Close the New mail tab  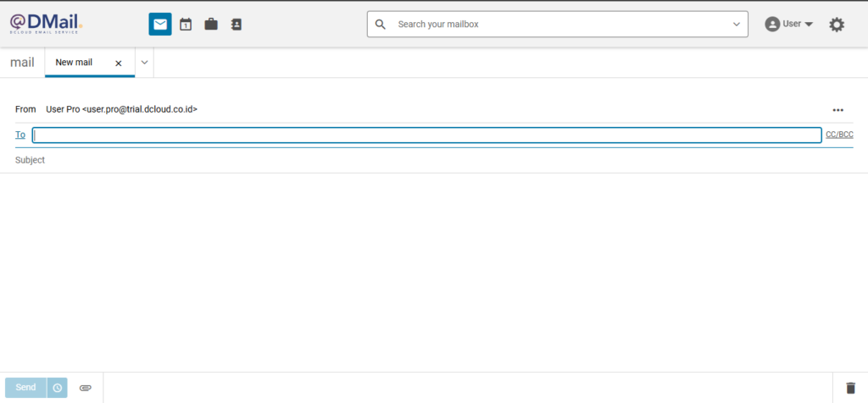[119, 63]
